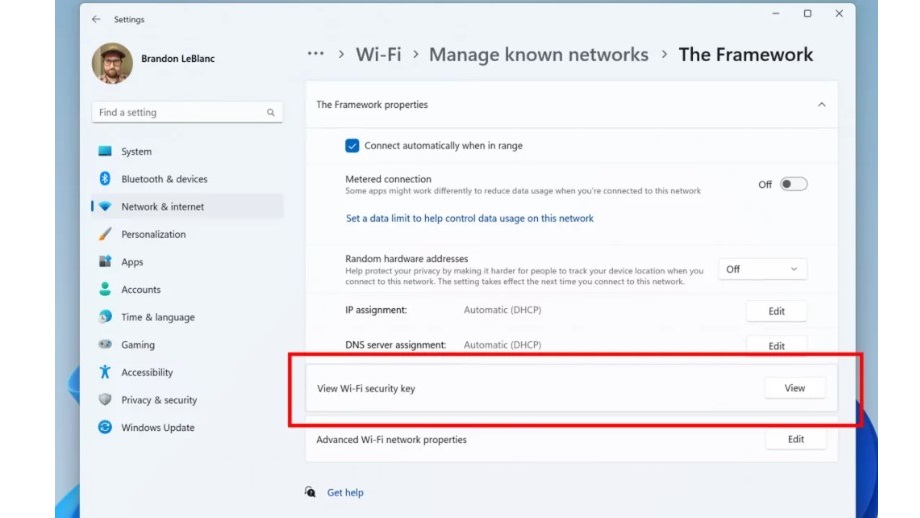
Task: Open the Apps icon in sidebar
Action: (x=105, y=262)
